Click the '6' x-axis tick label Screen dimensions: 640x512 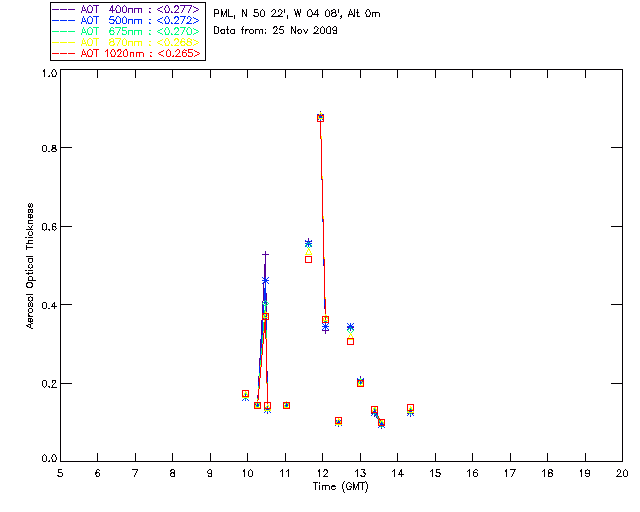click(98, 473)
